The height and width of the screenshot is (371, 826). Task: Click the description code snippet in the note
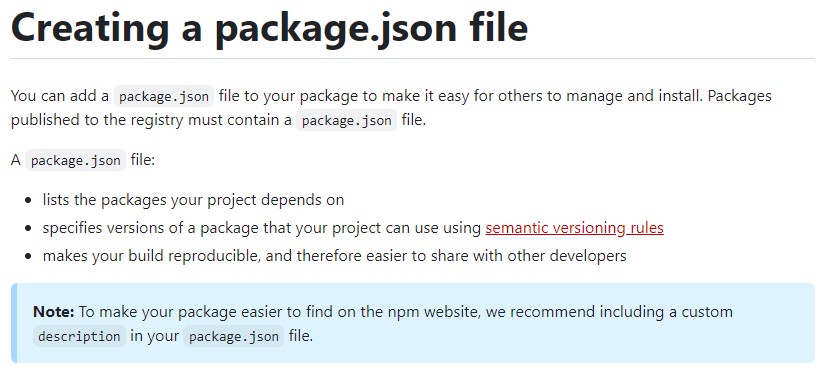tap(79, 336)
